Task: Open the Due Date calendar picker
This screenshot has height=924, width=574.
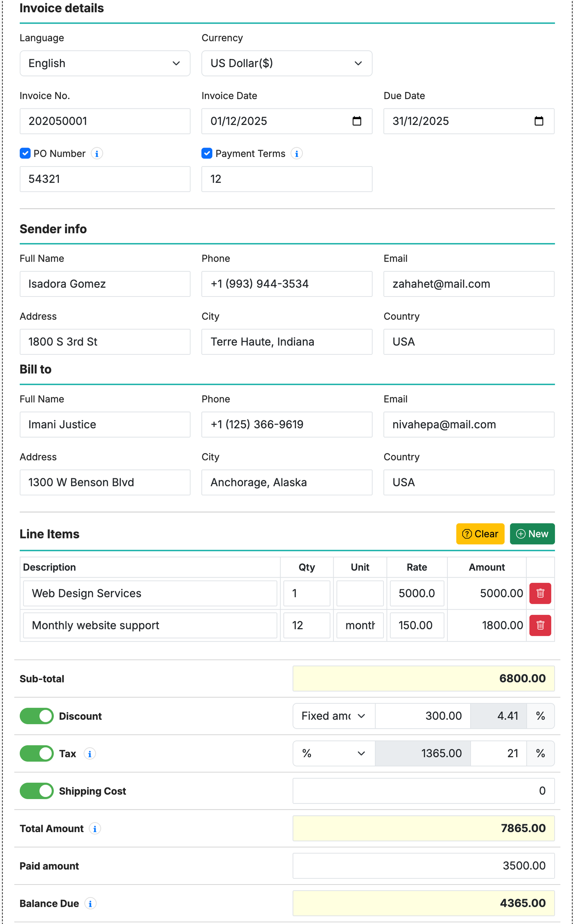Action: [x=539, y=121]
